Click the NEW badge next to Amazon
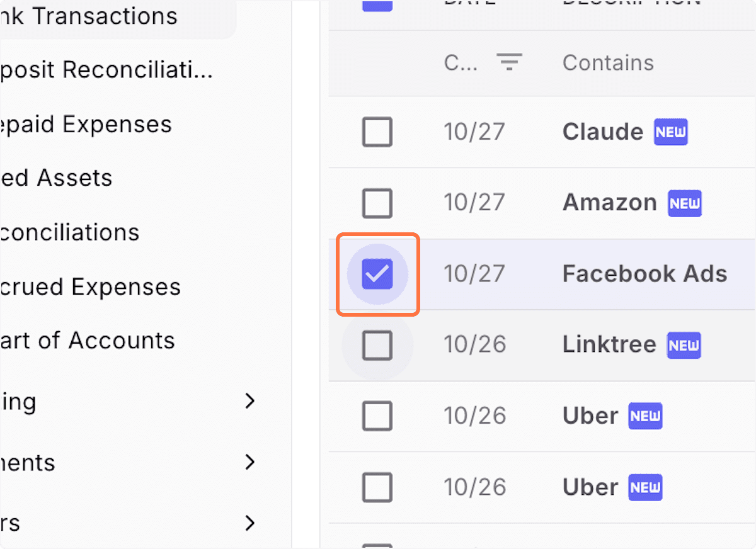Image resolution: width=756 pixels, height=549 pixels. pyautogui.click(x=684, y=203)
